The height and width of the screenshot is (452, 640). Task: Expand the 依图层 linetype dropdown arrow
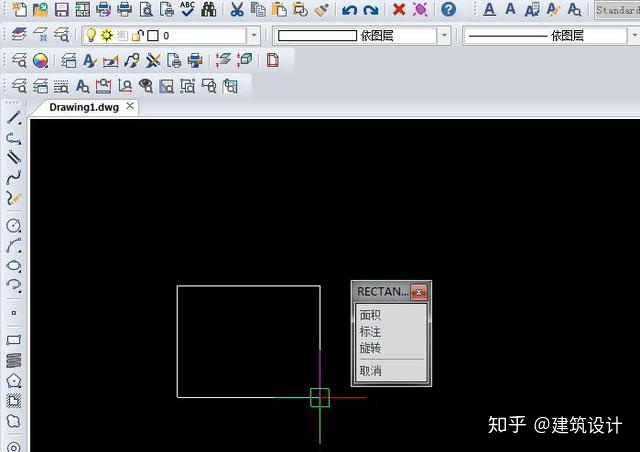634,36
